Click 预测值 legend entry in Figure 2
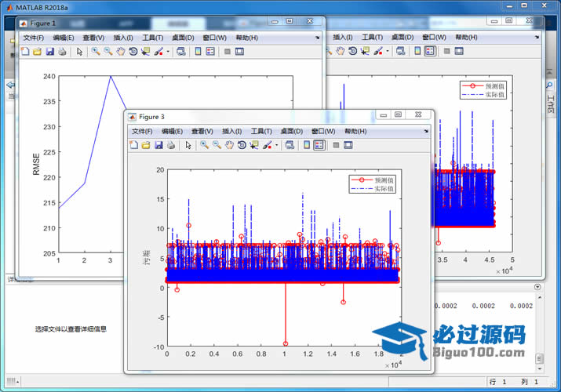This screenshot has height=392, width=561. point(495,86)
